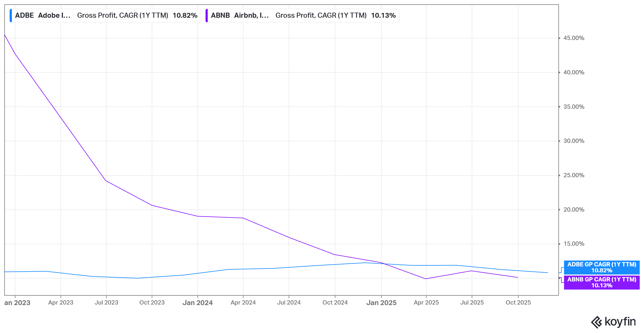Image resolution: width=644 pixels, height=333 pixels.
Task: Click the Jul 2024 axis label
Action: 289,303
